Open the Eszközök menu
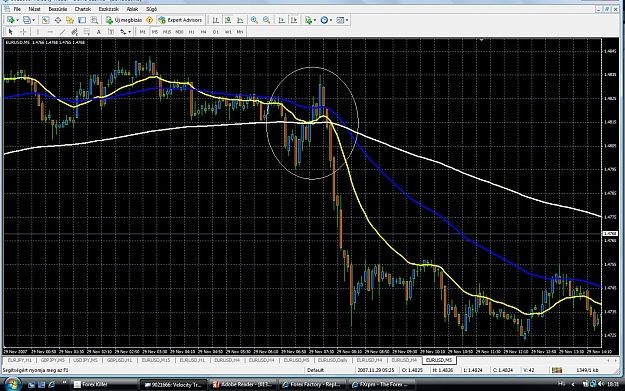Image resolution: width=625 pixels, height=391 pixels. pyautogui.click(x=108, y=9)
